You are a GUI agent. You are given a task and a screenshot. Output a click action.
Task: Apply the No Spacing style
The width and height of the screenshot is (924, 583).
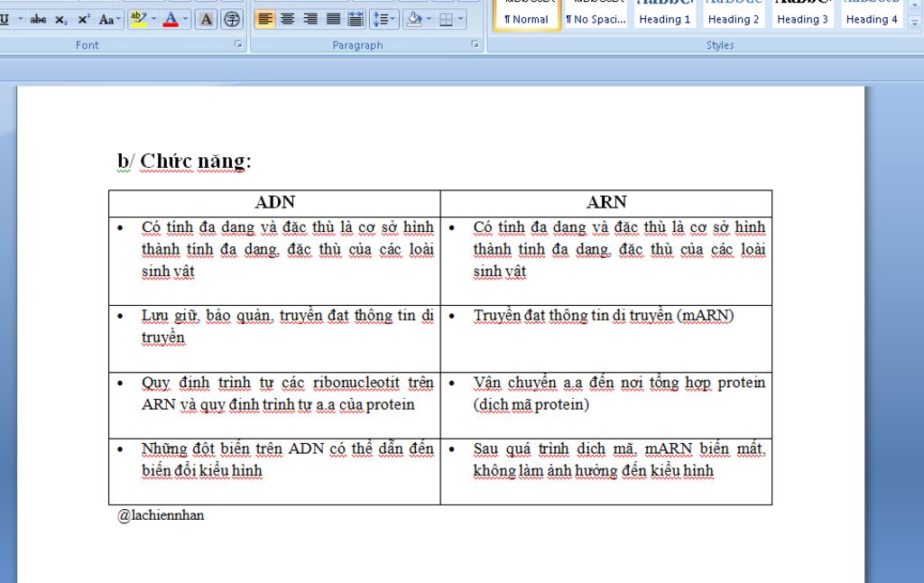pyautogui.click(x=596, y=14)
